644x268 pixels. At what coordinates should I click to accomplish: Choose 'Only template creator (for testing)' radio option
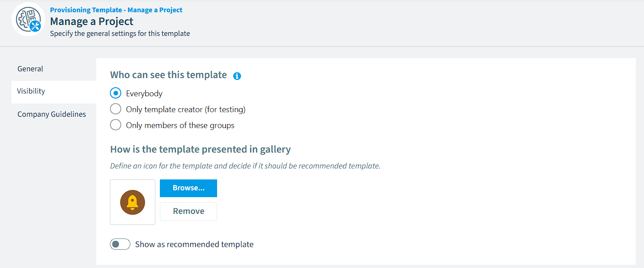click(116, 109)
